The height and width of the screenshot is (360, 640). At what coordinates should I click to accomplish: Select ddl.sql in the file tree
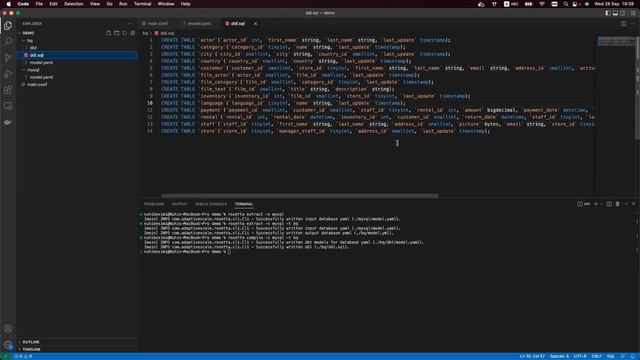tap(77, 55)
